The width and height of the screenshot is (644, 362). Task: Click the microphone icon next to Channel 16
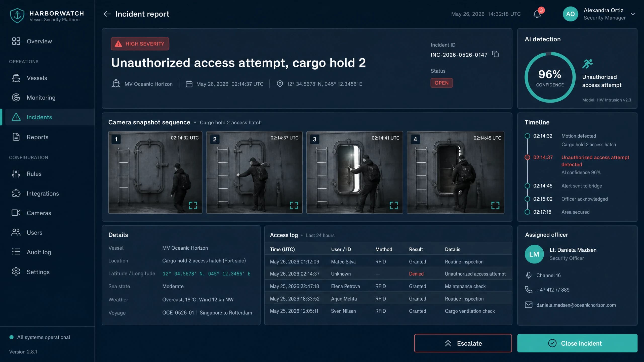point(529,275)
